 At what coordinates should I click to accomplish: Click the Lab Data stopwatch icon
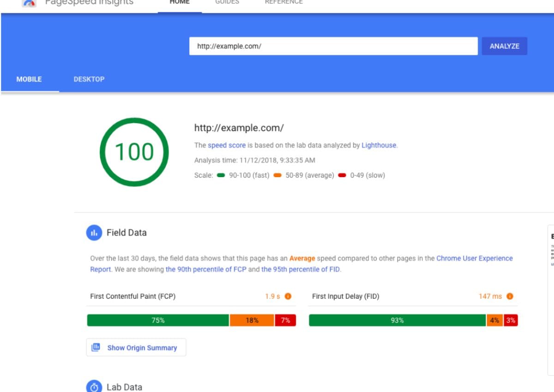tap(94, 386)
